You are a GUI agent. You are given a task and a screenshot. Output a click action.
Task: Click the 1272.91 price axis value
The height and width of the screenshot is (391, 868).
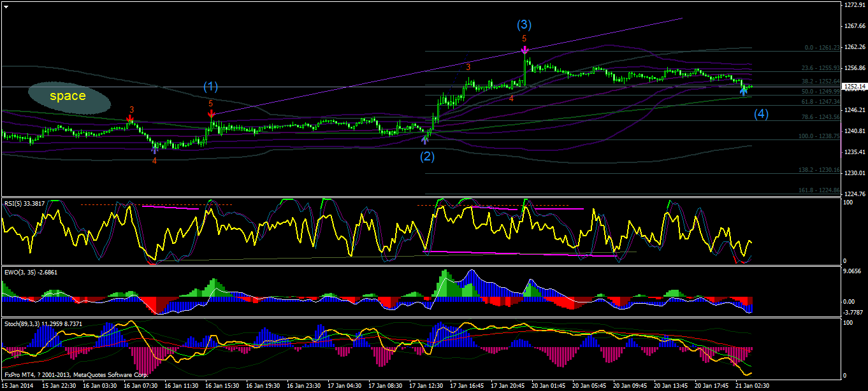(854, 5)
